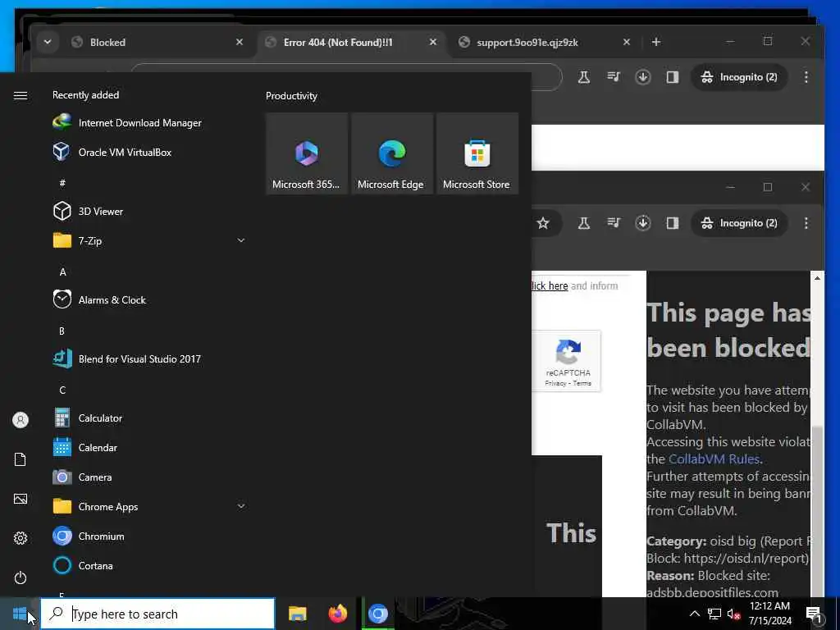
Task: Close the Blocked tab
Action: 240,42
